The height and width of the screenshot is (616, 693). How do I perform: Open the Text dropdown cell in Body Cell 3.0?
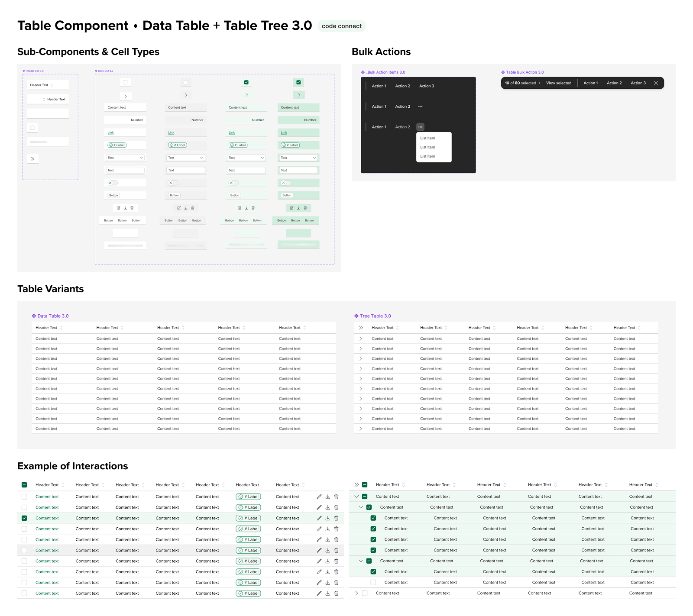125,158
